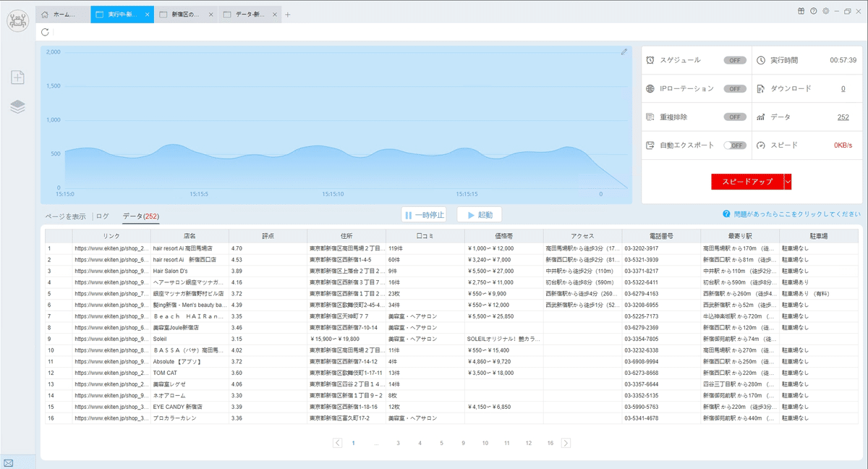Select the TOM CAT shop name cell
This screenshot has width=868, height=469.
click(190, 373)
